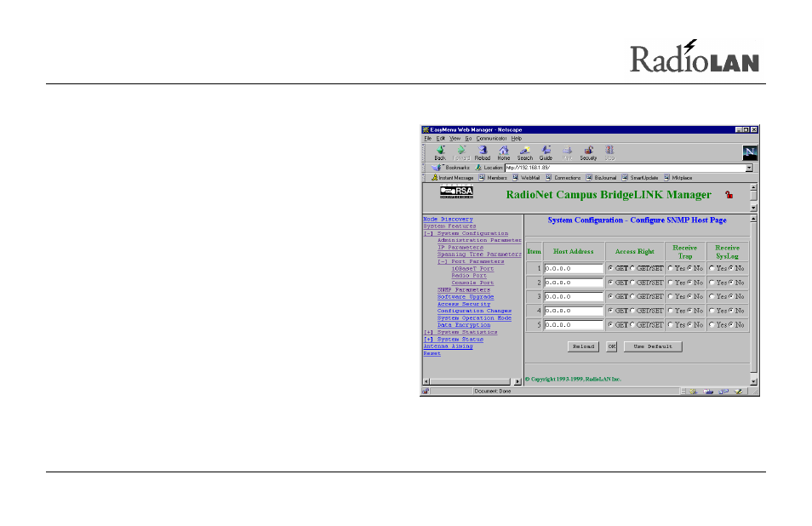Set Receive SysLog to Yes for item 5
This screenshot has height=526, width=812.
712,324
